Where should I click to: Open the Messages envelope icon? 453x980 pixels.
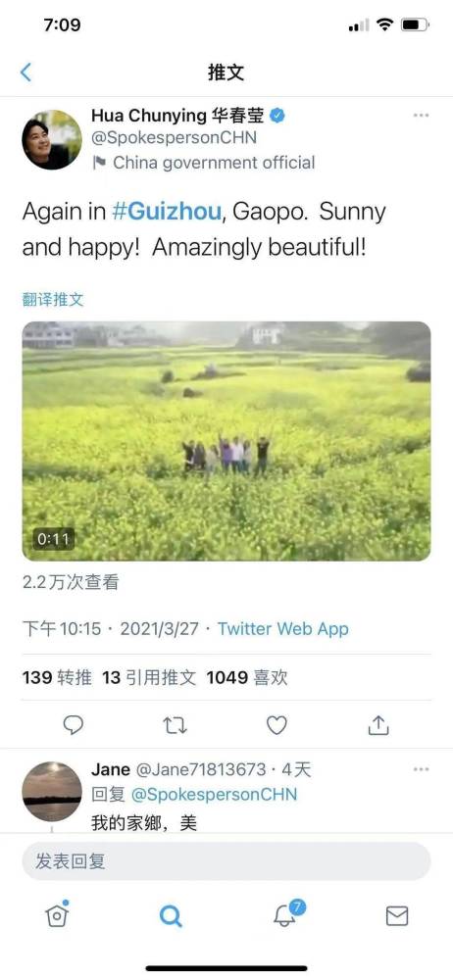point(397,916)
